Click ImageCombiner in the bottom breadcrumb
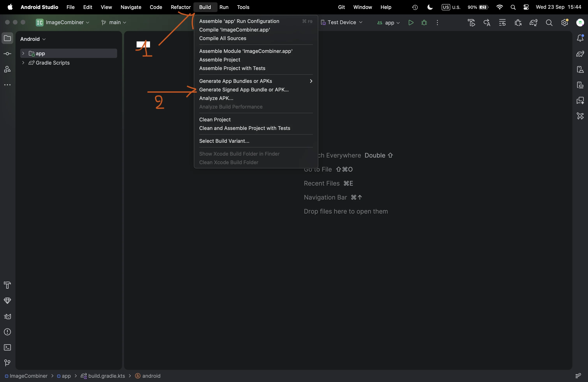The width and height of the screenshot is (588, 382). (x=26, y=376)
